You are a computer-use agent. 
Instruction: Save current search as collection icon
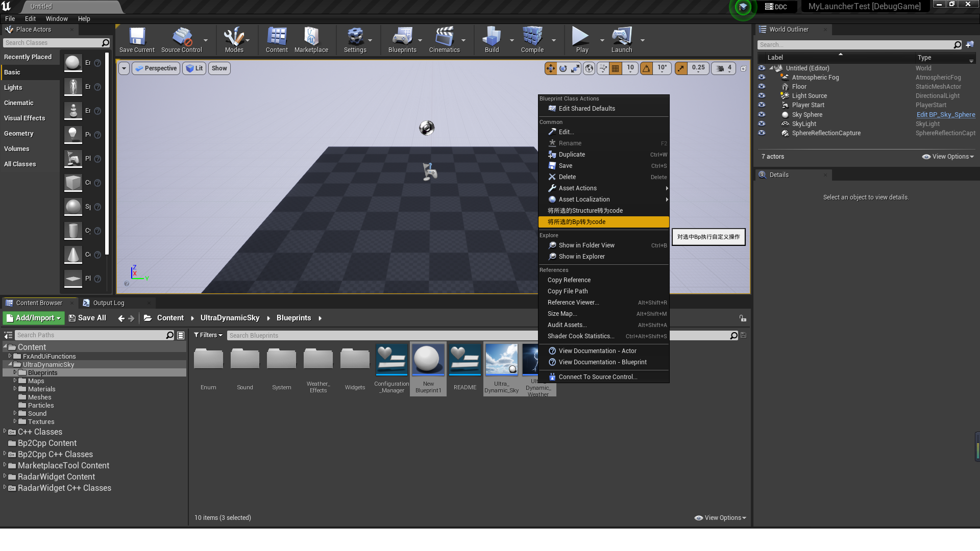(x=743, y=335)
